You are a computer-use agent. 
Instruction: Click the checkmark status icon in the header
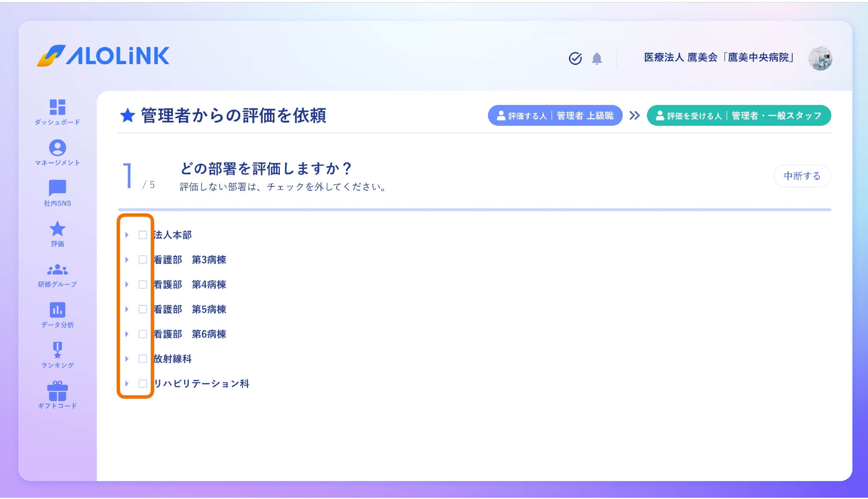(x=575, y=58)
